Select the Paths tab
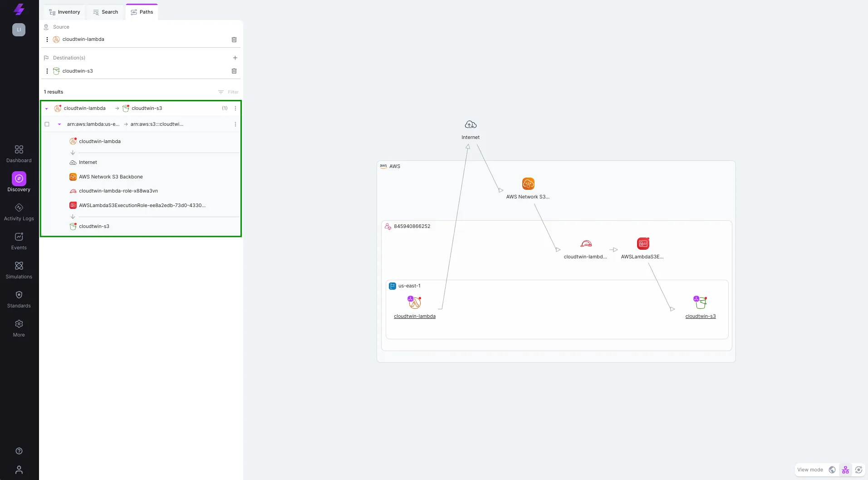 coord(142,12)
